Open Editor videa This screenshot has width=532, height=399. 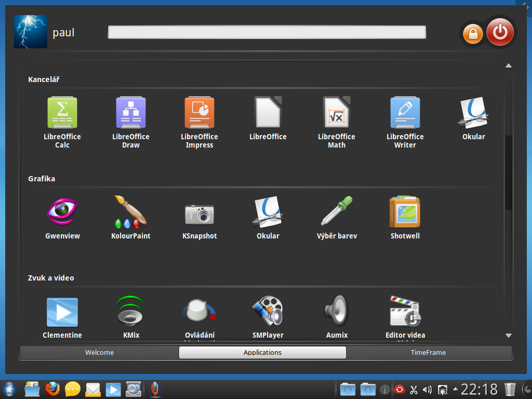(405, 317)
